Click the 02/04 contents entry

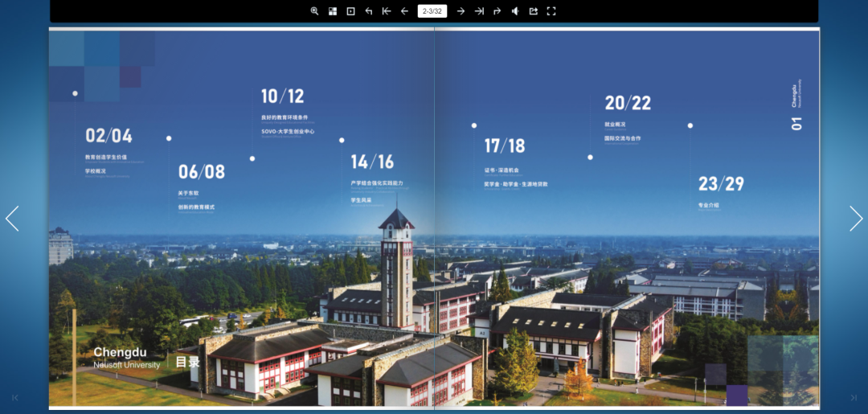click(108, 136)
